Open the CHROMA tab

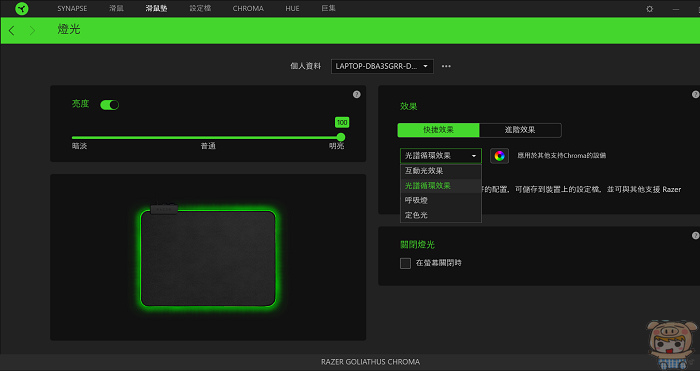(248, 8)
